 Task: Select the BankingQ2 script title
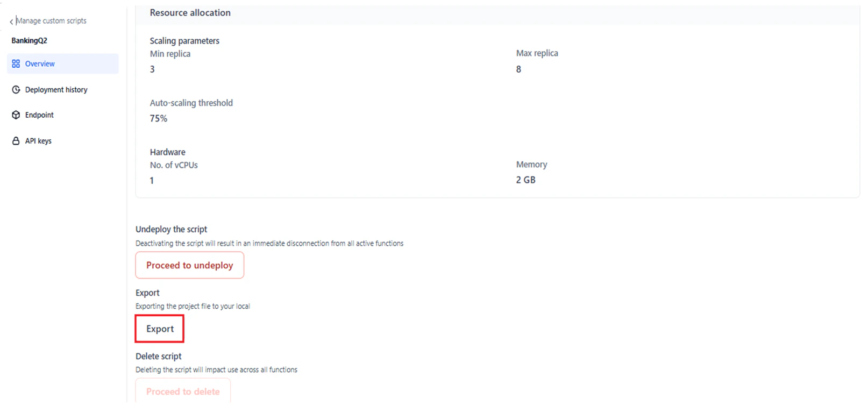pos(29,40)
